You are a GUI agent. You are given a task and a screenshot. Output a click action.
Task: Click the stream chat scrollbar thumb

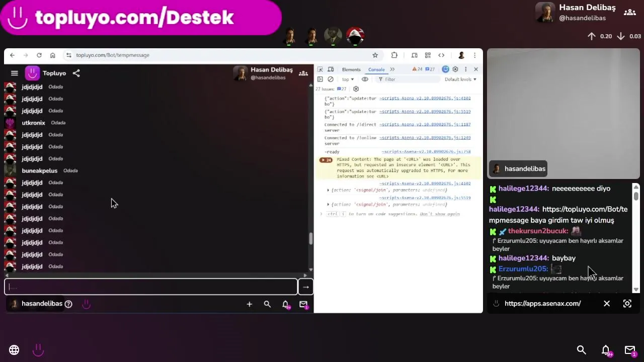coord(636,196)
